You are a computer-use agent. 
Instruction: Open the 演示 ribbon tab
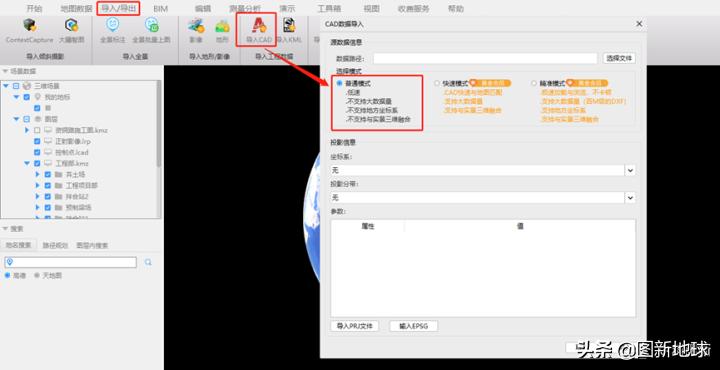pyautogui.click(x=287, y=8)
